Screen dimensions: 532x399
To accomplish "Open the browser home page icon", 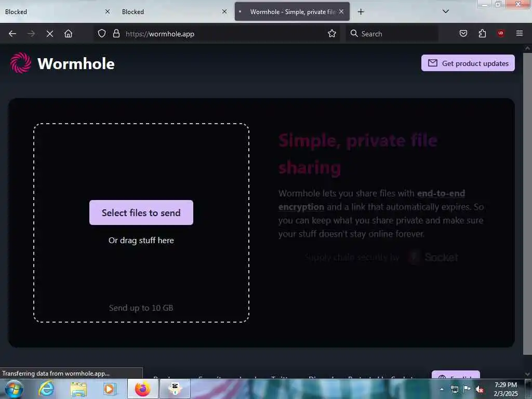I will point(68,34).
